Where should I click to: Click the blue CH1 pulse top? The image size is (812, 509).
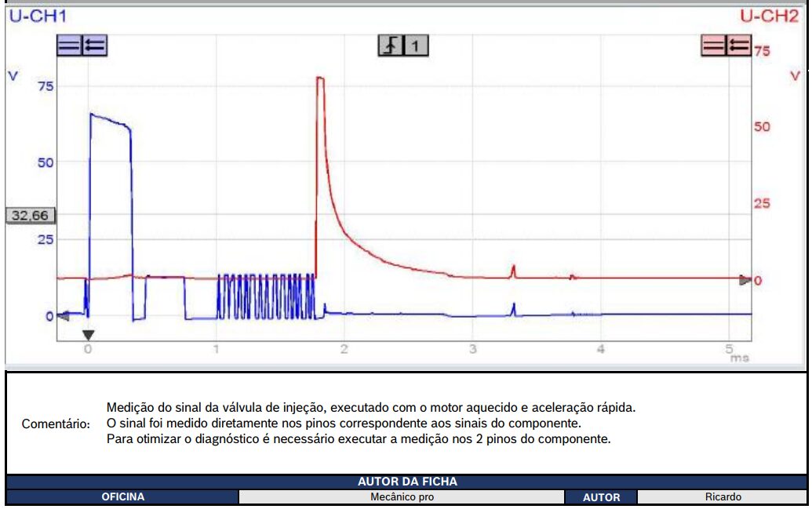coord(110,121)
